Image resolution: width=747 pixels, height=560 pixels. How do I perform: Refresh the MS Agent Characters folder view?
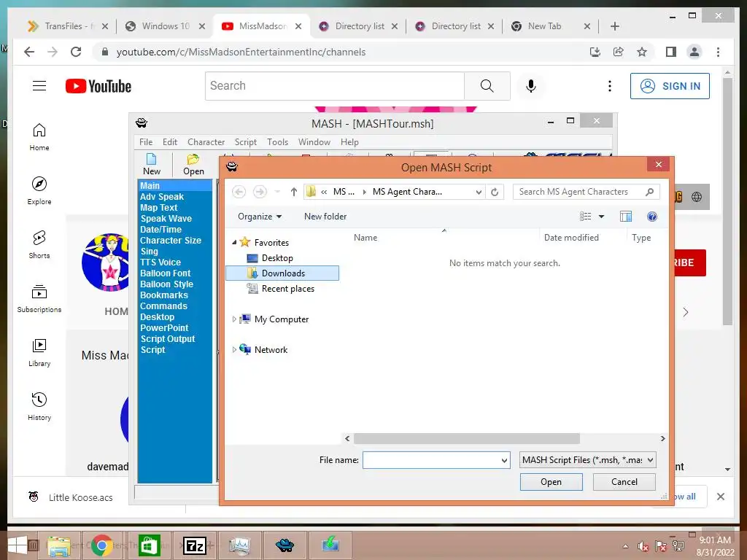click(x=495, y=192)
